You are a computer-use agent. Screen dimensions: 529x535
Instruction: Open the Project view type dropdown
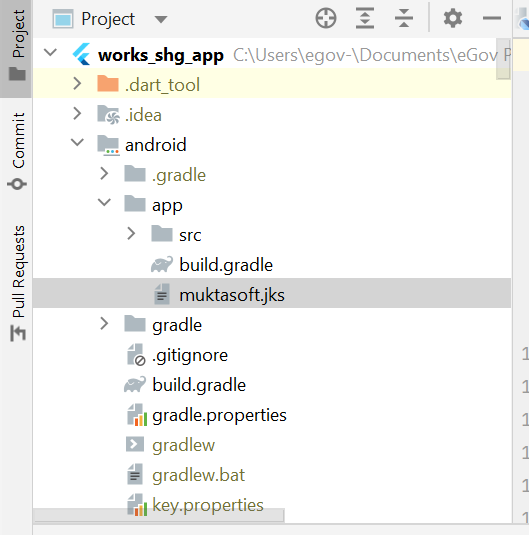(x=160, y=19)
